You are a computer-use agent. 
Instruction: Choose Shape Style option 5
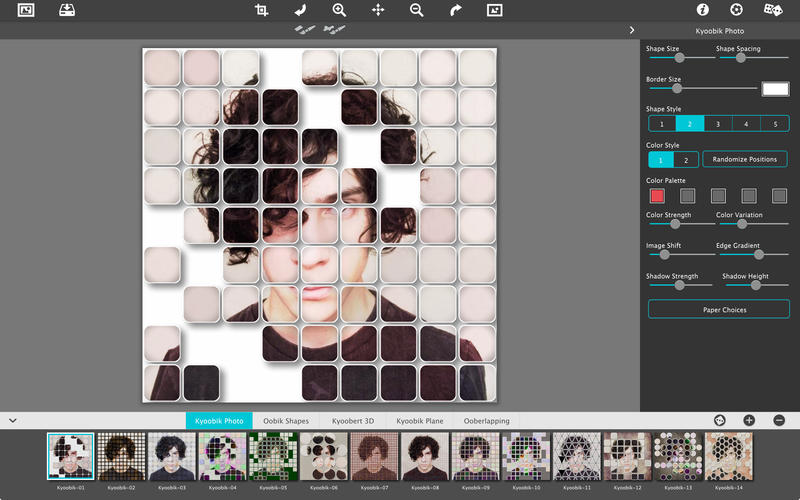click(775, 124)
